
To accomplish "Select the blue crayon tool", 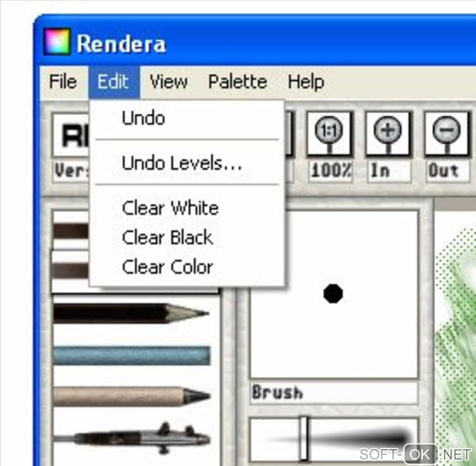I will [x=132, y=355].
